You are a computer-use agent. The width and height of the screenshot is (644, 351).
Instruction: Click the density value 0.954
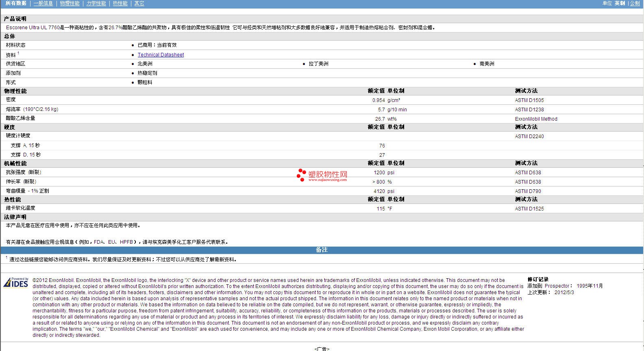click(x=379, y=100)
